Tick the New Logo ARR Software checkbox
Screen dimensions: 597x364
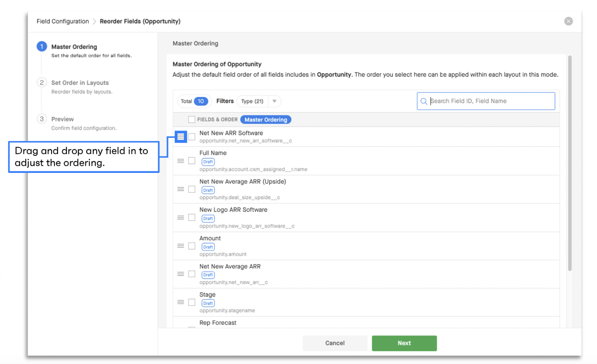pyautogui.click(x=192, y=217)
